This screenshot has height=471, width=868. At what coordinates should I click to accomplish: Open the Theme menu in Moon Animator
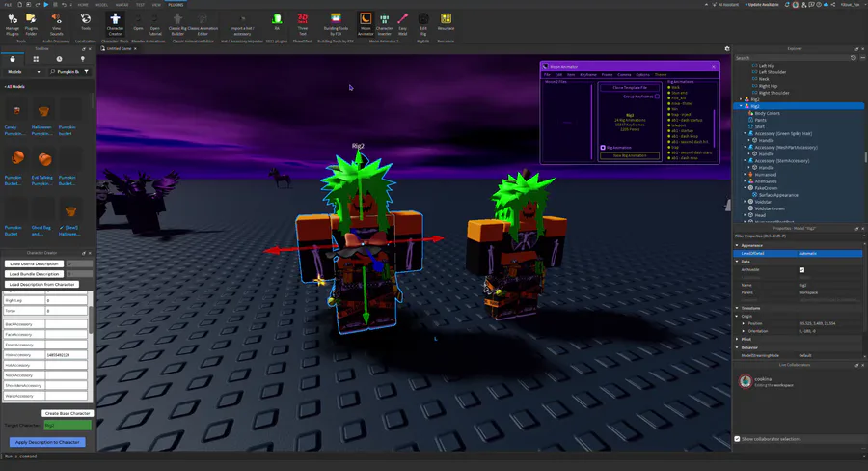pyautogui.click(x=661, y=75)
